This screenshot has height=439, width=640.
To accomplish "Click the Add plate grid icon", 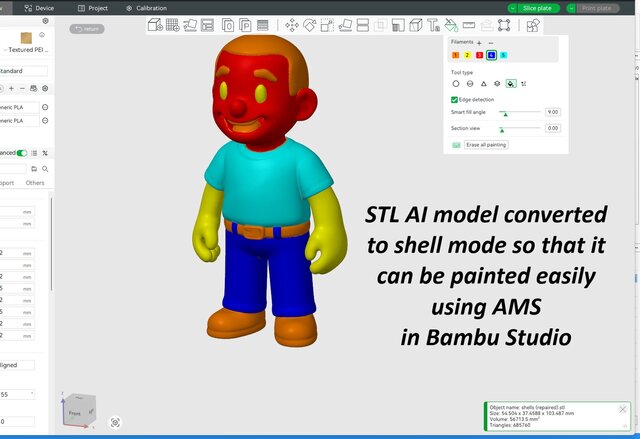I will (173, 25).
